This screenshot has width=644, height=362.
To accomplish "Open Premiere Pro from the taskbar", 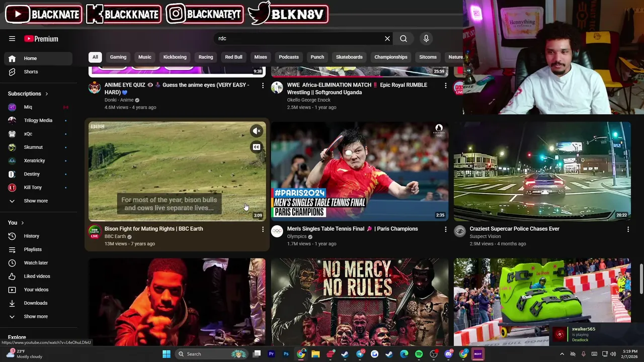I will (x=271, y=354).
